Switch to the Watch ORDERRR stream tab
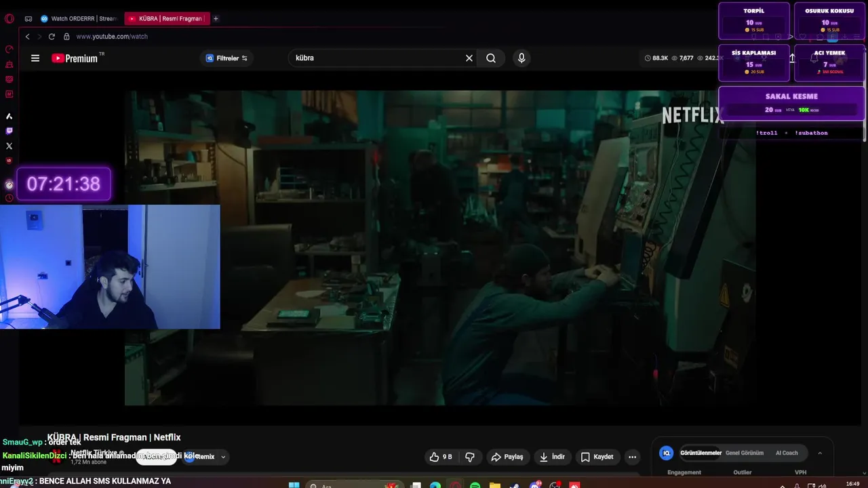Viewport: 868px width, 488px height. pyautogui.click(x=79, y=18)
